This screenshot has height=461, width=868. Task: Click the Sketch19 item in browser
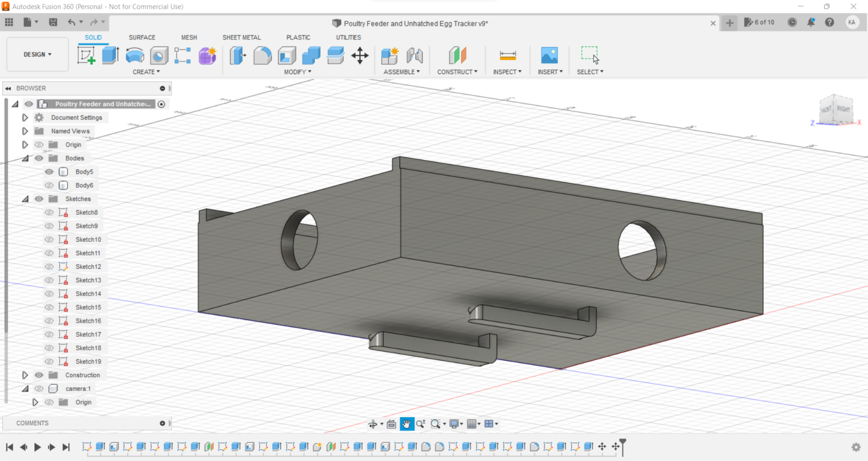pyautogui.click(x=88, y=362)
